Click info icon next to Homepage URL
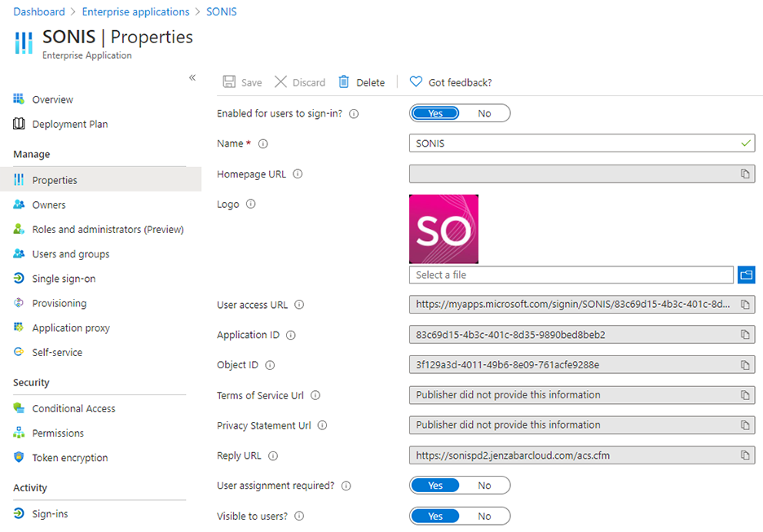The image size is (763, 532). 298,174
